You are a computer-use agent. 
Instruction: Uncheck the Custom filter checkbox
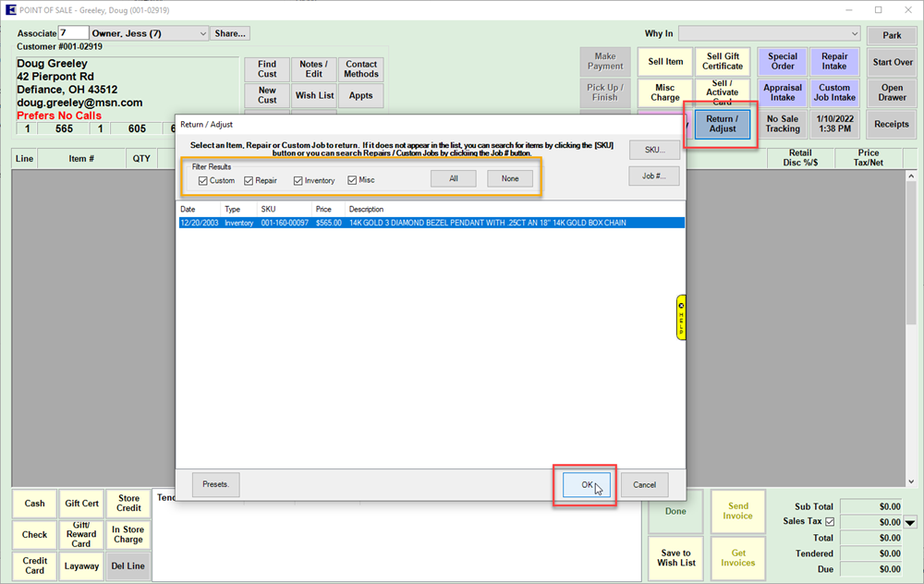click(x=203, y=180)
